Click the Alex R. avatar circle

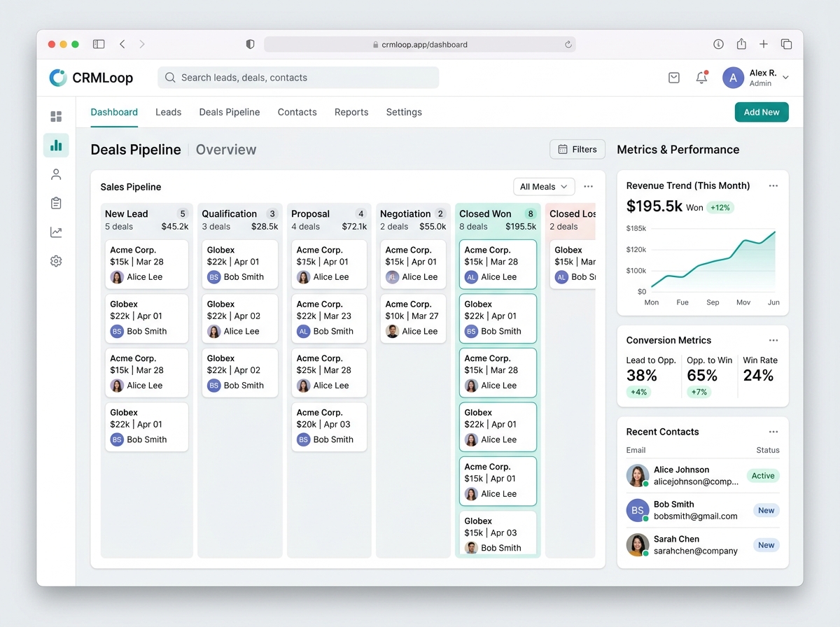point(733,78)
